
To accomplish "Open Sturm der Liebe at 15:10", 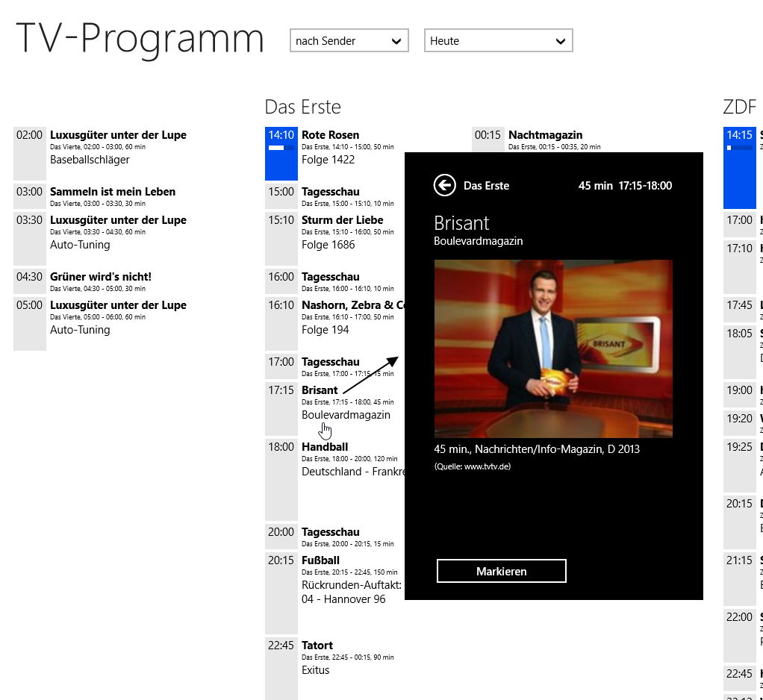I will [x=334, y=238].
